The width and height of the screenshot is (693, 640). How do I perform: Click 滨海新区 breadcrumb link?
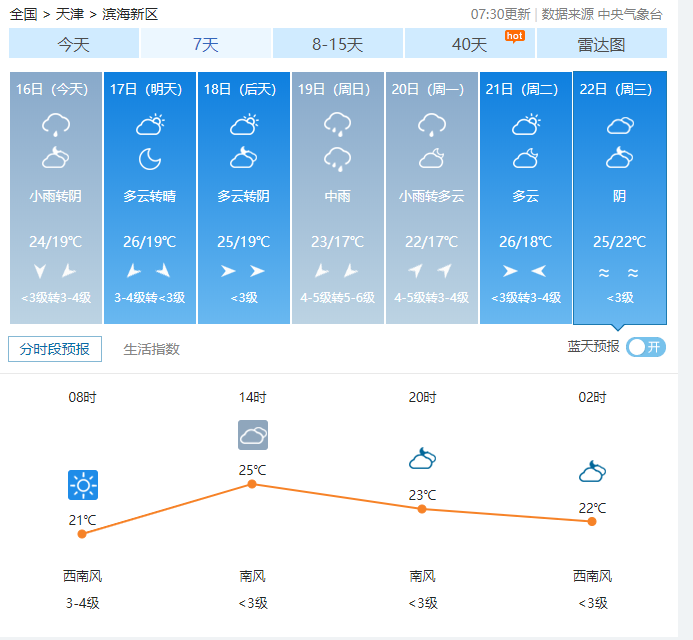point(130,14)
